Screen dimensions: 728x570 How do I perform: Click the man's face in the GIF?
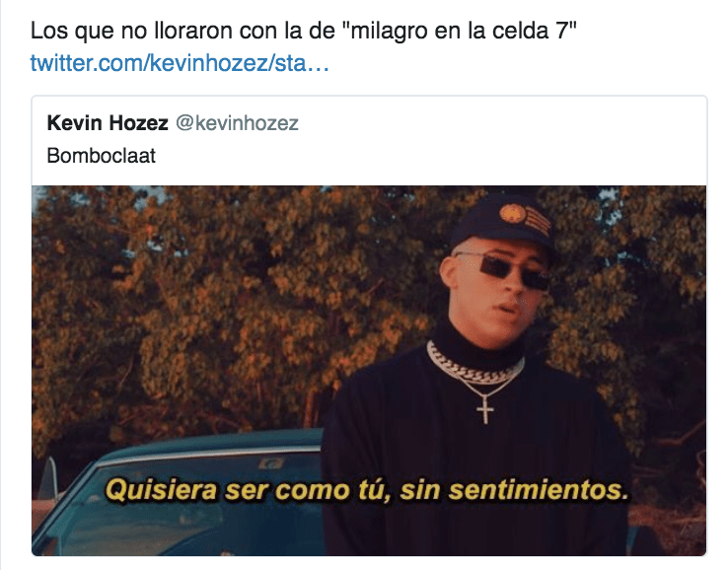[x=497, y=288]
